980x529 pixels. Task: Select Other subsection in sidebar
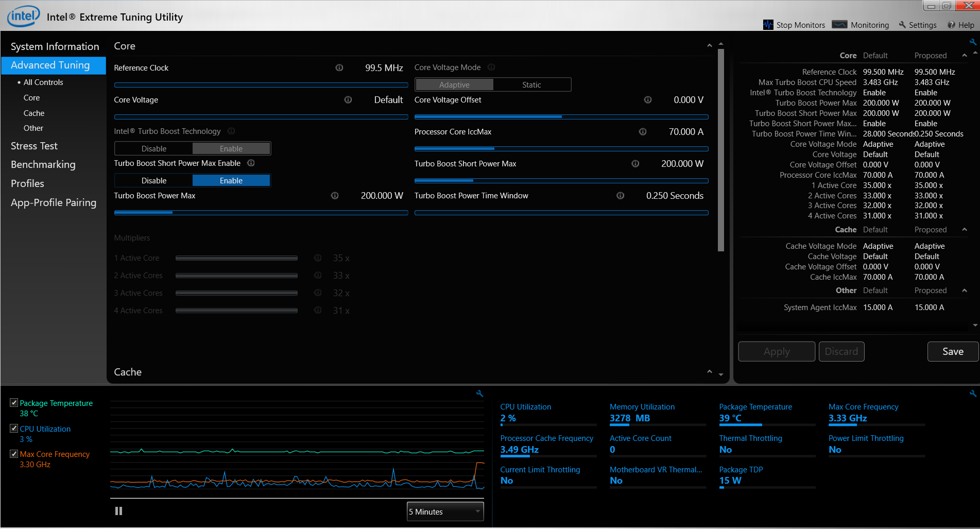coord(33,128)
